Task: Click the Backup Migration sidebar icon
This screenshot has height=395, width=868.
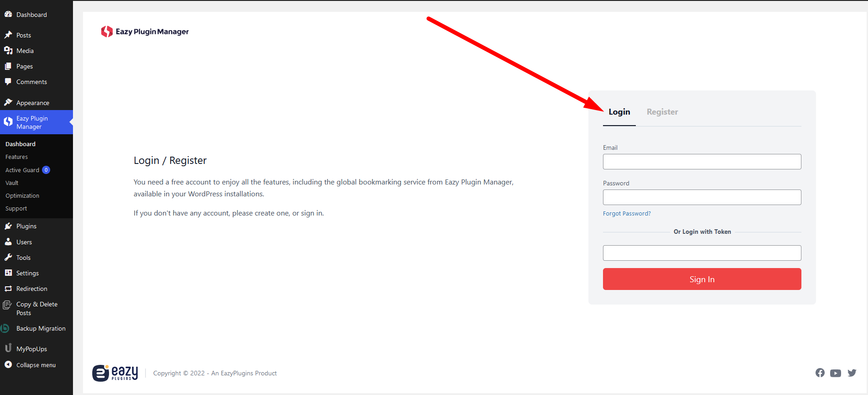Action: pos(6,328)
